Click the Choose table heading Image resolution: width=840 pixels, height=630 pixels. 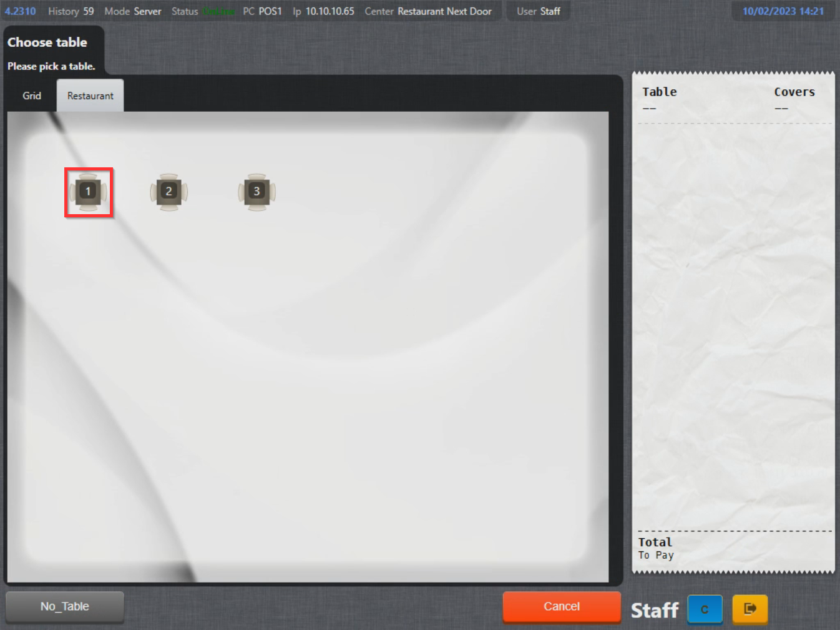47,42
